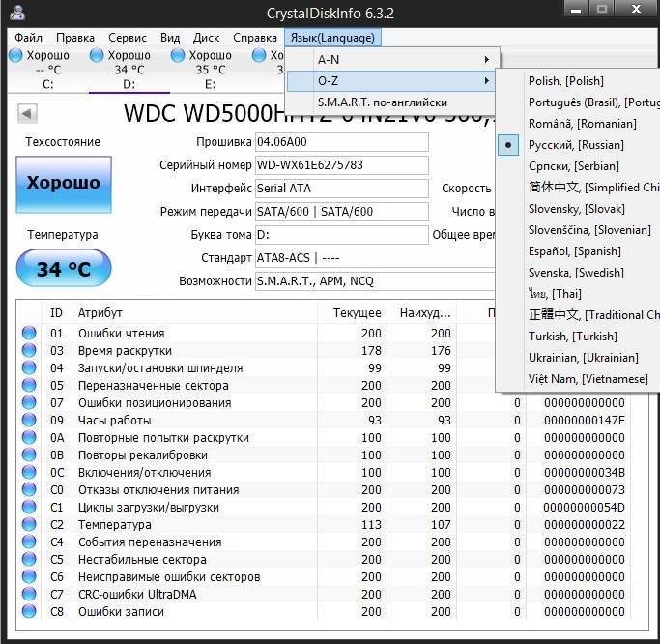Switch to disk C: tab
The width and height of the screenshot is (660, 644).
tap(47, 70)
